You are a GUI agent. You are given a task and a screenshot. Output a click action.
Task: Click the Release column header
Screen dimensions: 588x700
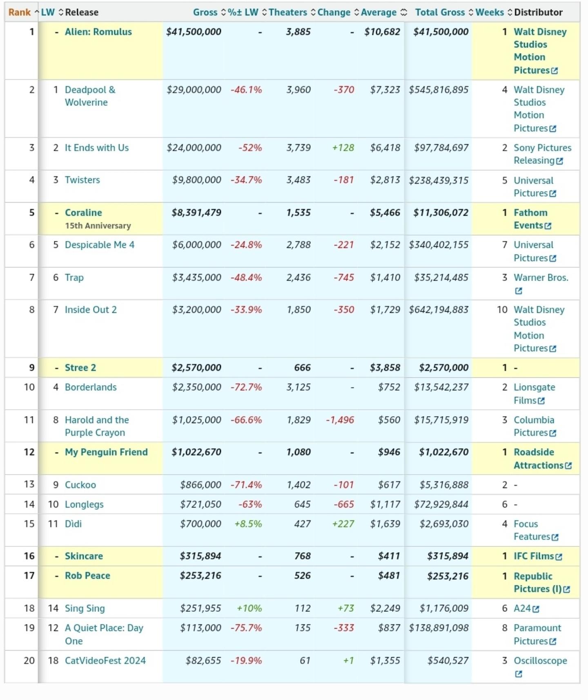pyautogui.click(x=82, y=12)
